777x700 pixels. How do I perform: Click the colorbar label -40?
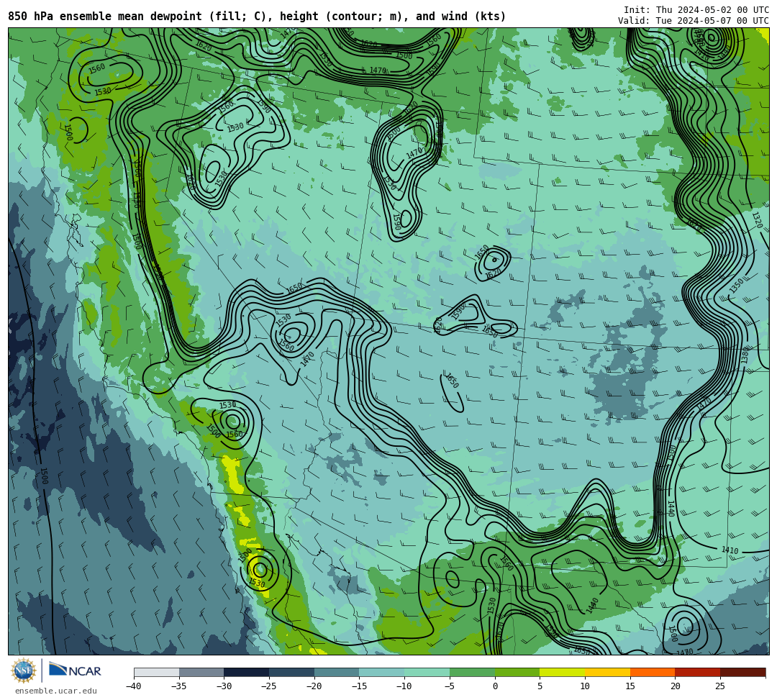(134, 686)
